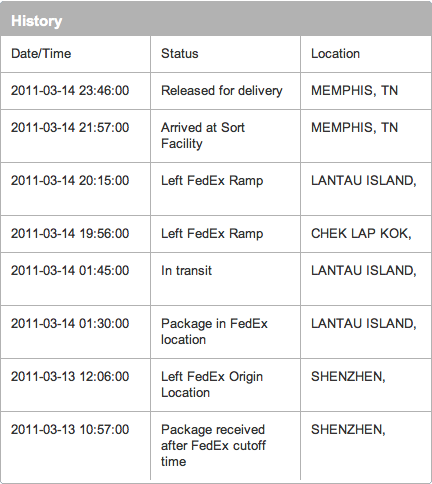This screenshot has height=484, width=432.
Task: Select the Location column header
Action: click(335, 54)
